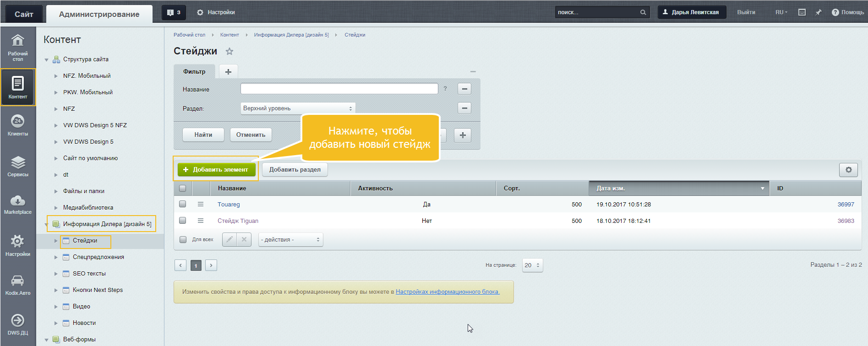The width and height of the screenshot is (868, 346).
Task: Open the Рабочий стол sidebar section
Action: click(18, 48)
